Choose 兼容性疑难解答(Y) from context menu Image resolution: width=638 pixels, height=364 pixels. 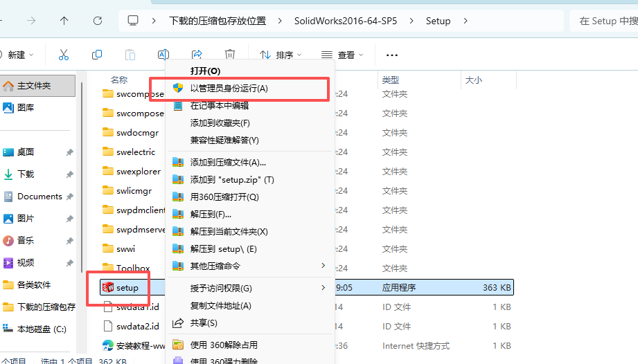250,140
